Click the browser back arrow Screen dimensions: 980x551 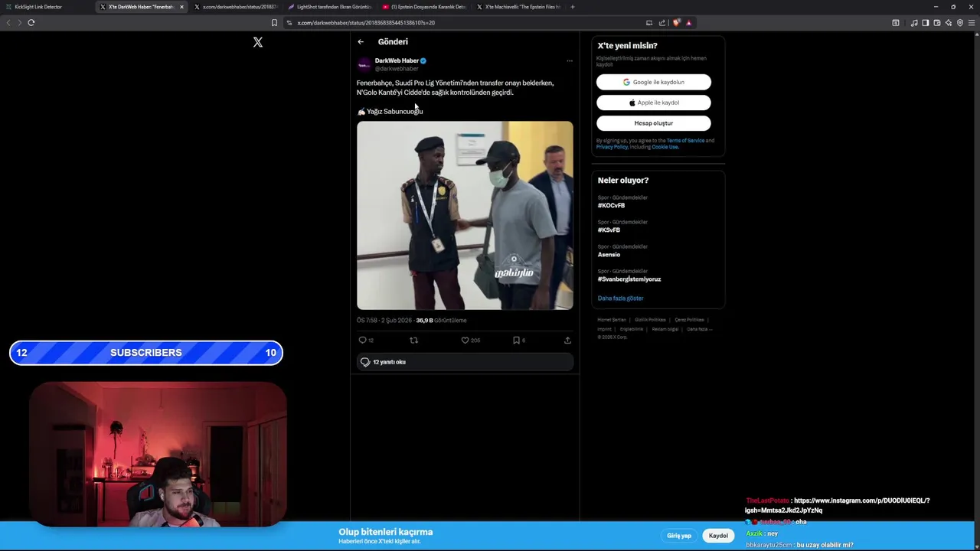(8, 22)
